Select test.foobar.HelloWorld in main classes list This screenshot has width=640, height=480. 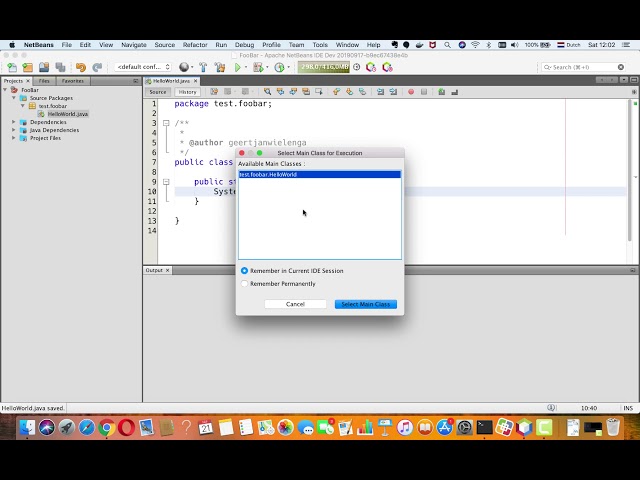point(320,175)
